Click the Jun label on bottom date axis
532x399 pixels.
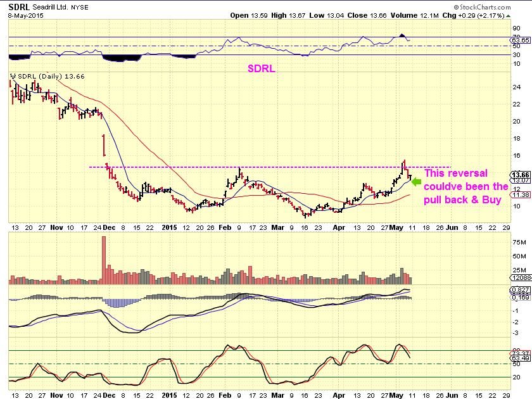[452, 395]
